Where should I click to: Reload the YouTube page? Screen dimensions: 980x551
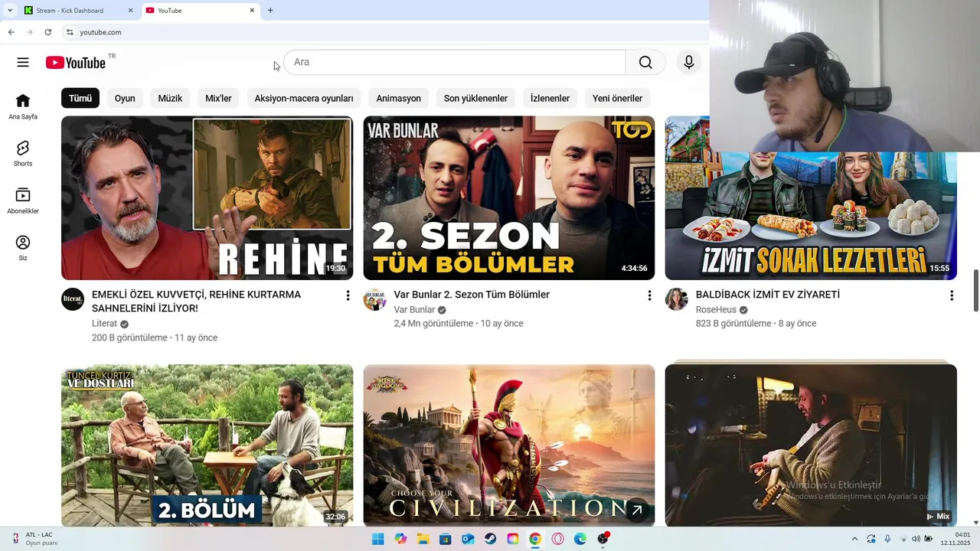[x=47, y=32]
